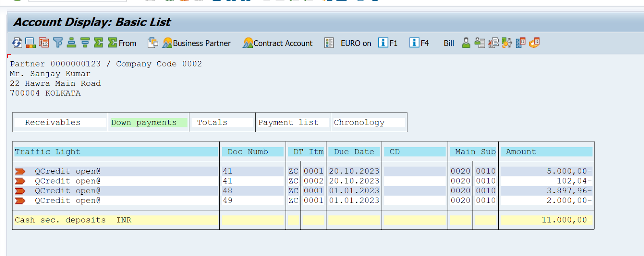Click the green person icon
This screenshot has height=256, width=644.
tap(466, 43)
